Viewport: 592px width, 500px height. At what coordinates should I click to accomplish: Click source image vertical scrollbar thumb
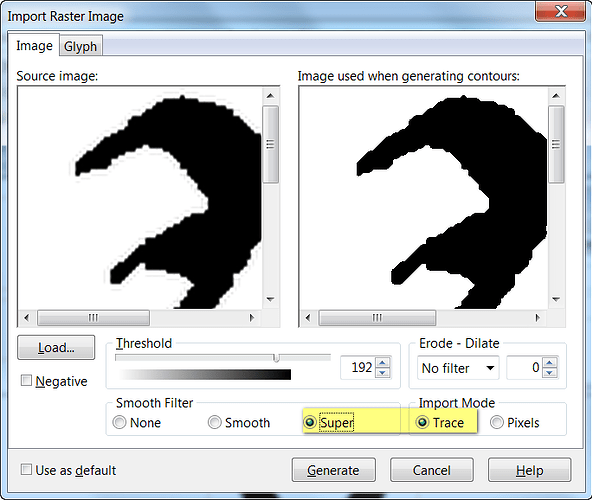270,144
